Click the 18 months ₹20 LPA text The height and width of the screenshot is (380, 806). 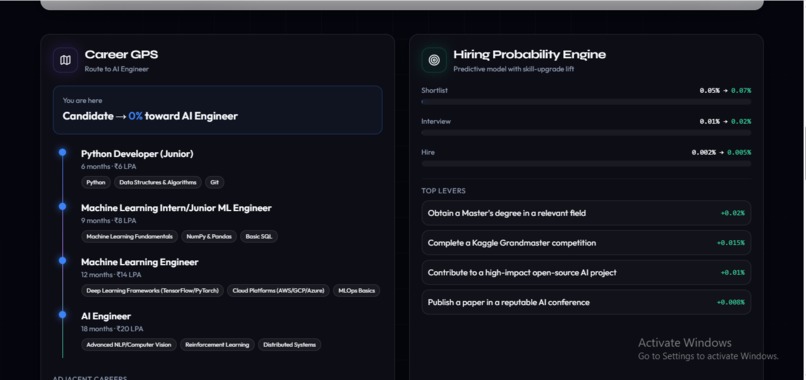(x=112, y=329)
